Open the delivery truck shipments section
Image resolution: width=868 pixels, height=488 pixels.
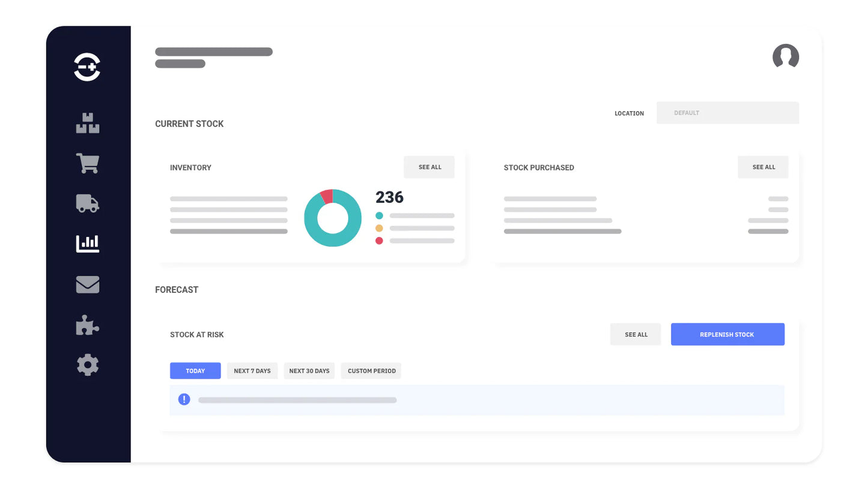[x=87, y=203]
